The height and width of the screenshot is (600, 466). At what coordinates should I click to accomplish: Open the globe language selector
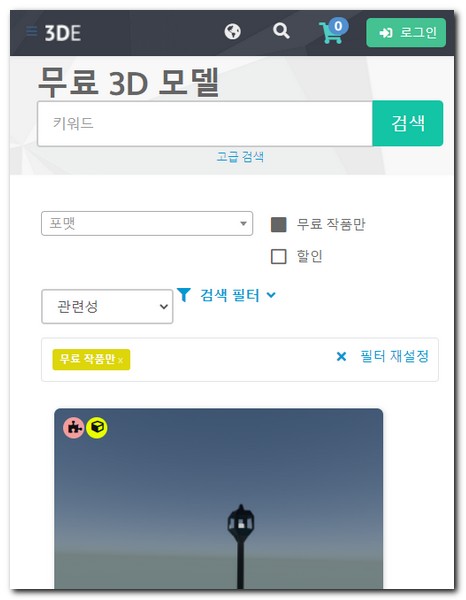click(233, 31)
